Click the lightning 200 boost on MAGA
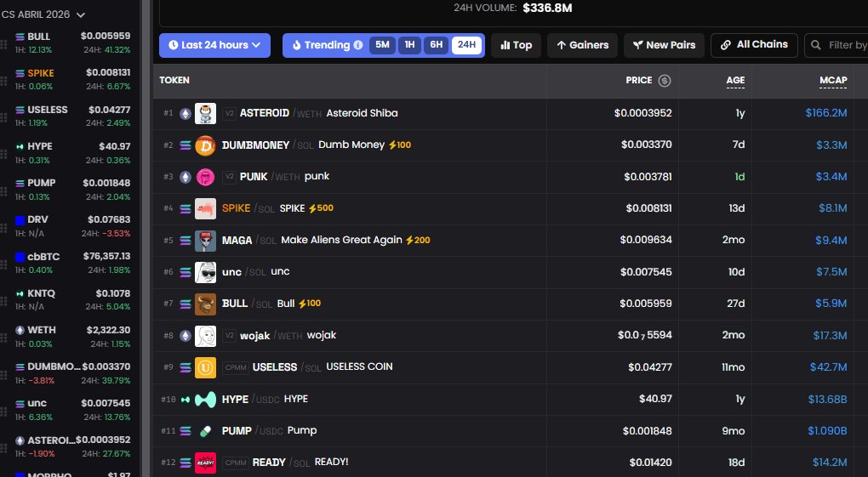The image size is (868, 477). (x=418, y=240)
